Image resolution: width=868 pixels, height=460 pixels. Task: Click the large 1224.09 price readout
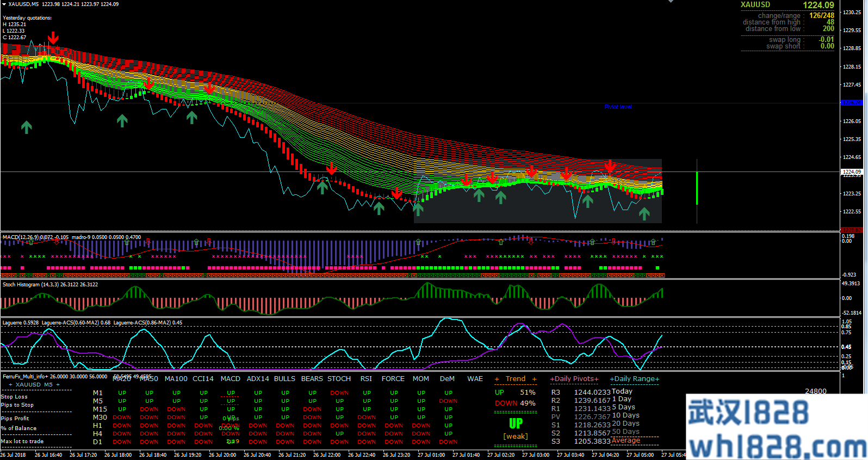pyautogui.click(x=819, y=5)
